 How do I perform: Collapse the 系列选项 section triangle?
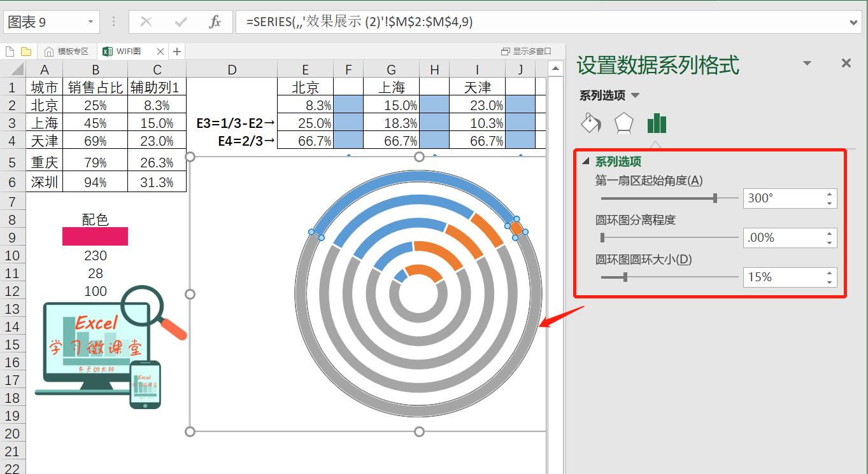tap(586, 162)
